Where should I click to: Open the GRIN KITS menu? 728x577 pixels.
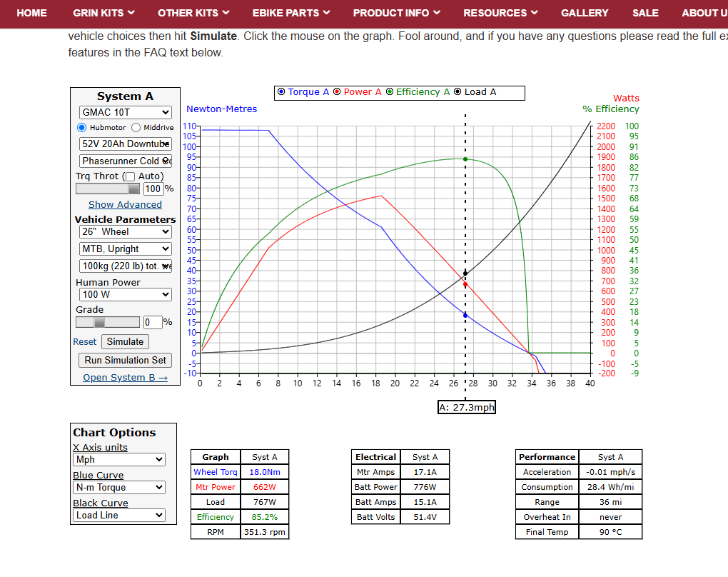103,13
